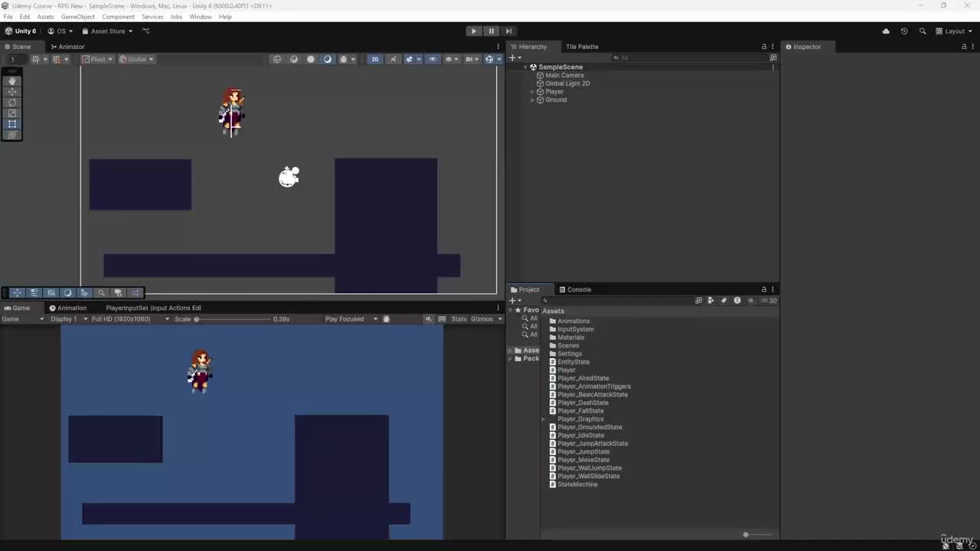The width and height of the screenshot is (980, 551).
Task: Select the Scale tool in Scene toolbar
Action: click(x=12, y=113)
